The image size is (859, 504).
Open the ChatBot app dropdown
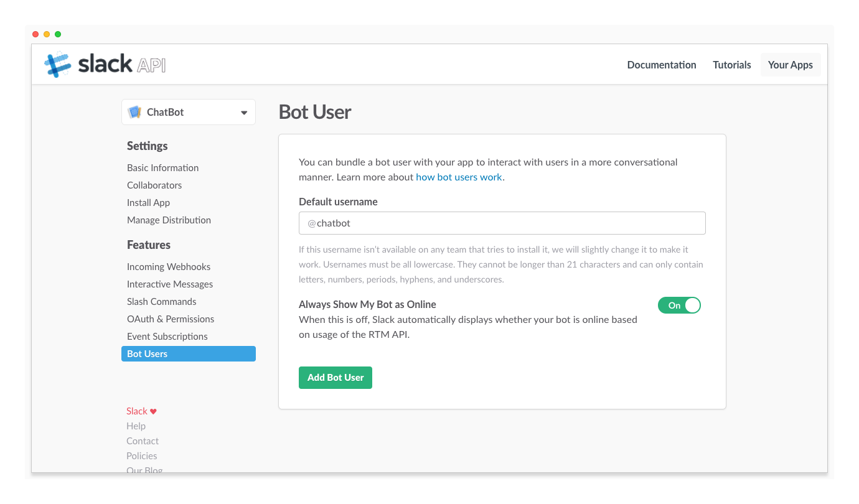(x=189, y=112)
